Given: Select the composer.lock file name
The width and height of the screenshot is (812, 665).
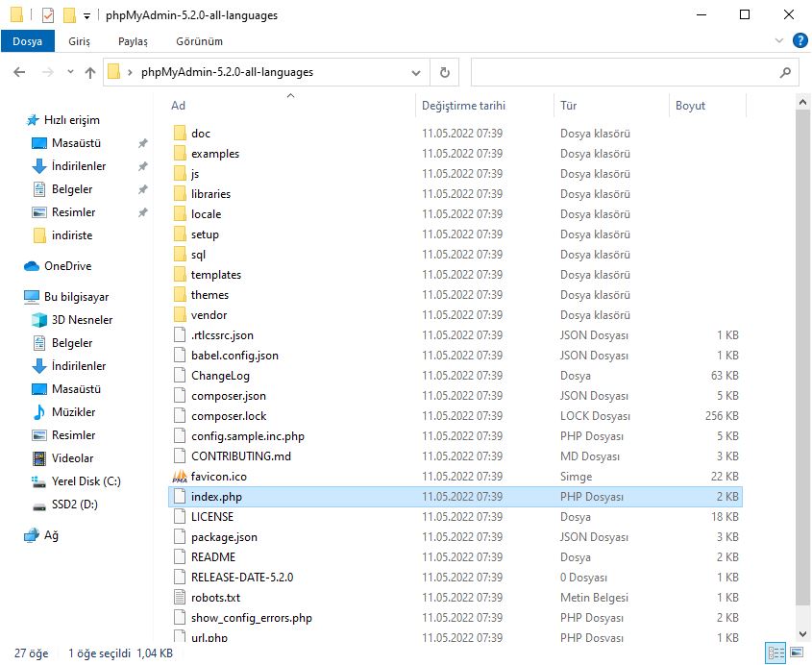Looking at the screenshot, I should (229, 416).
